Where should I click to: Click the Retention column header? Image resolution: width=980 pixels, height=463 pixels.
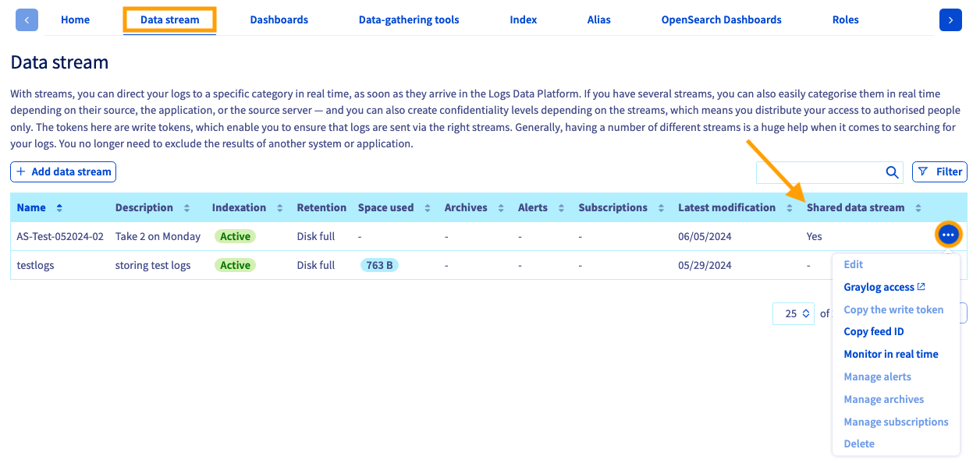coord(321,207)
